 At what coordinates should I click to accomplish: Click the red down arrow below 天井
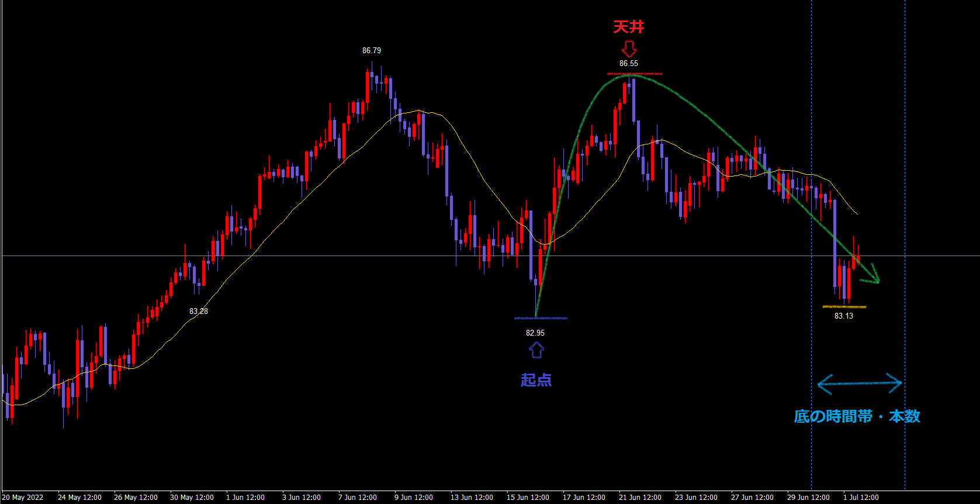[x=629, y=49]
